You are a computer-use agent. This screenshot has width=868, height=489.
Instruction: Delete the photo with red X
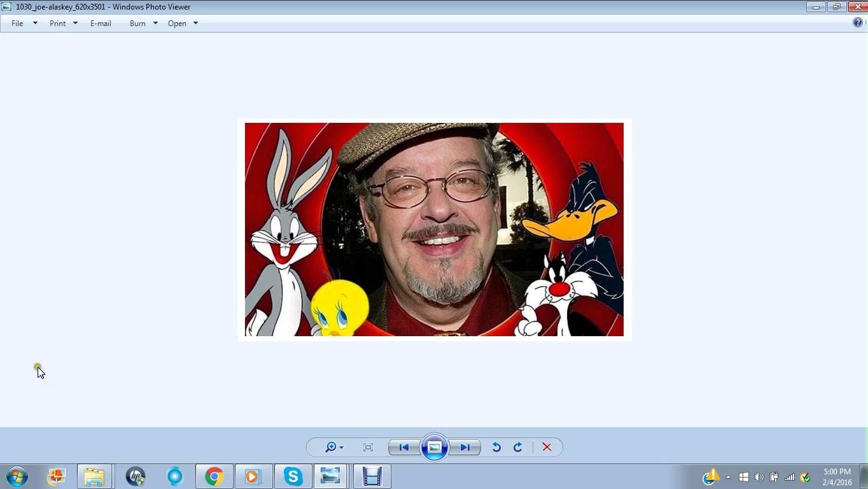point(547,447)
